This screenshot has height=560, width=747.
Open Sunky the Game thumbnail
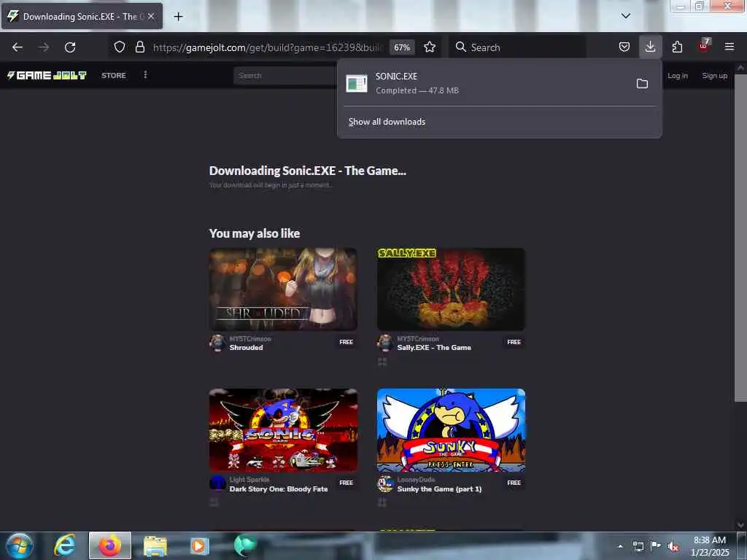pyautogui.click(x=451, y=430)
